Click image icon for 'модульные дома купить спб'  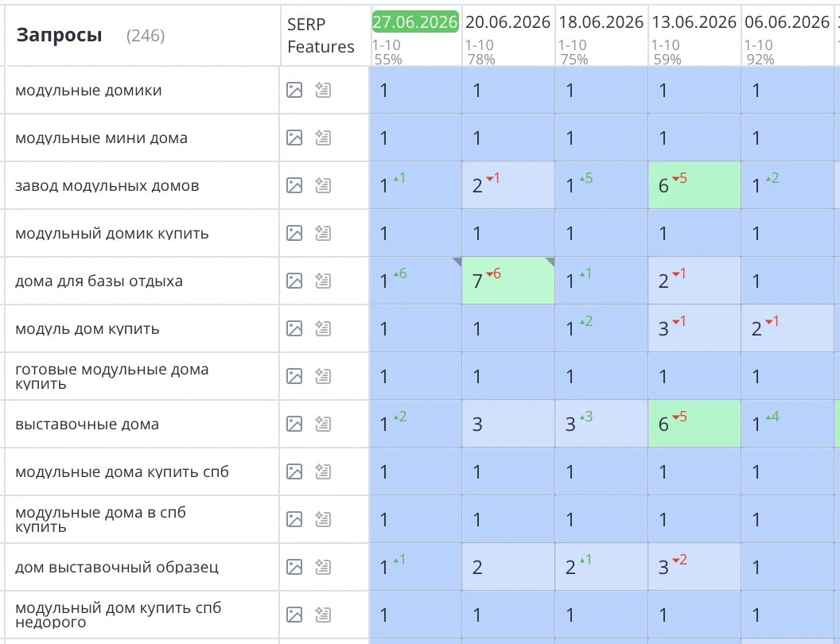click(294, 471)
